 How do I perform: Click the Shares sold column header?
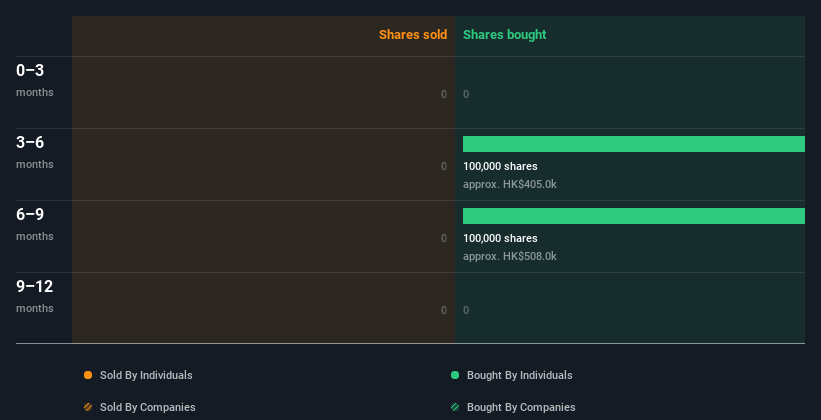tap(413, 35)
